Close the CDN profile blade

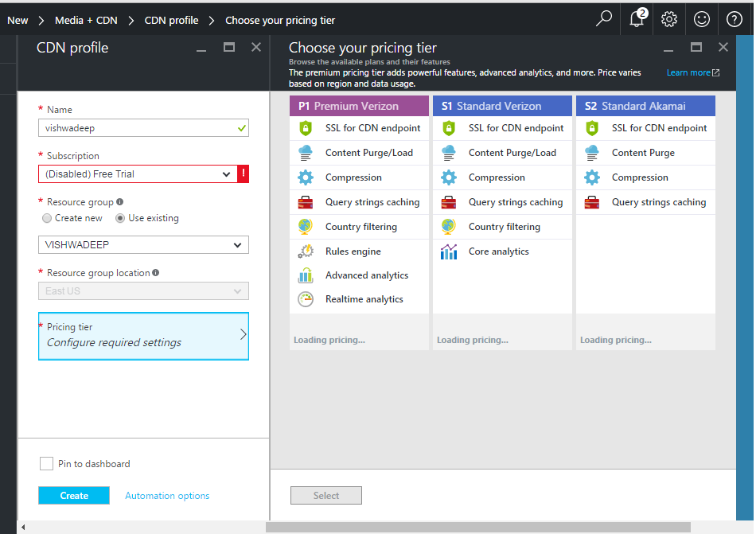256,47
